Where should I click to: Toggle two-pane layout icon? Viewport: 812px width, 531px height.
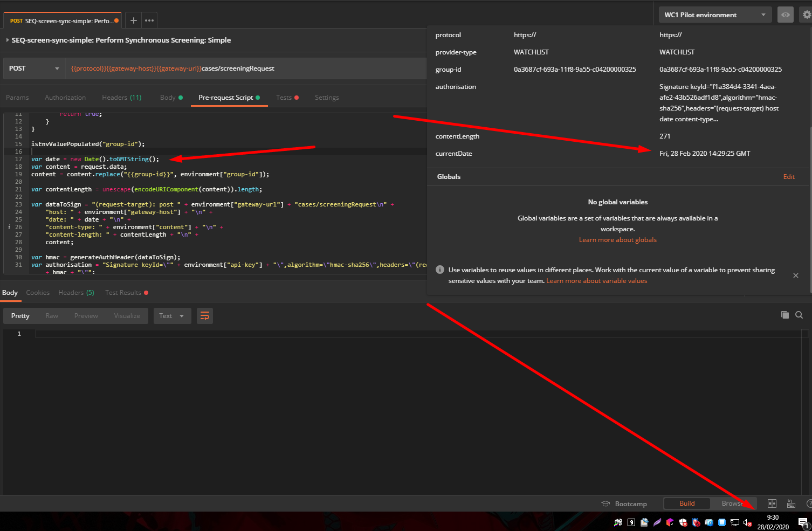772,504
